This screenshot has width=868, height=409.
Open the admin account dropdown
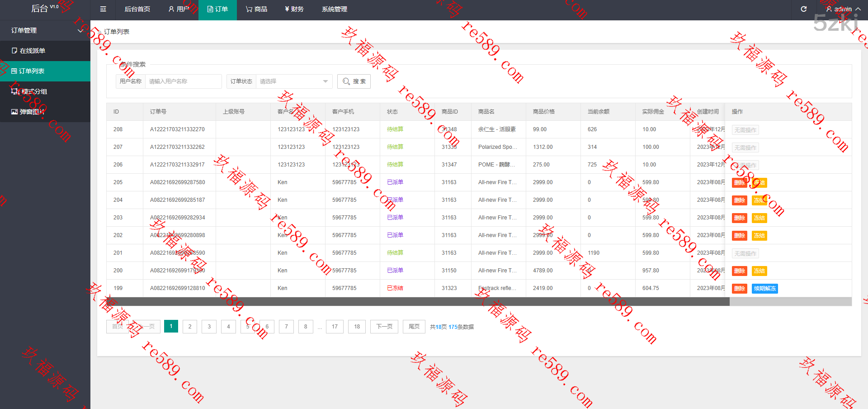click(843, 9)
